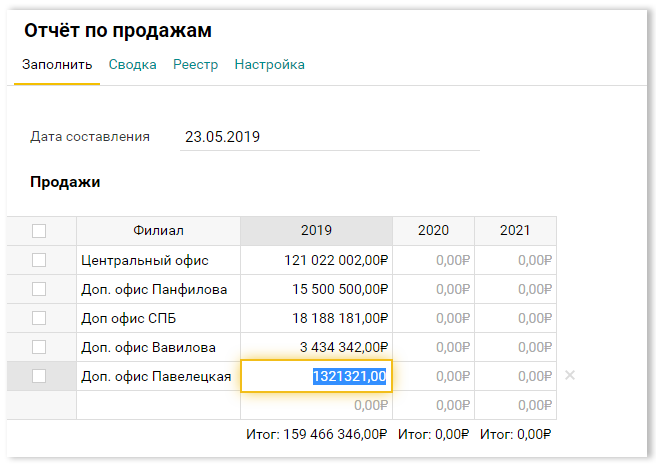This screenshot has height=468, width=656.
Task: Click the 2020 column header
Action: click(433, 231)
